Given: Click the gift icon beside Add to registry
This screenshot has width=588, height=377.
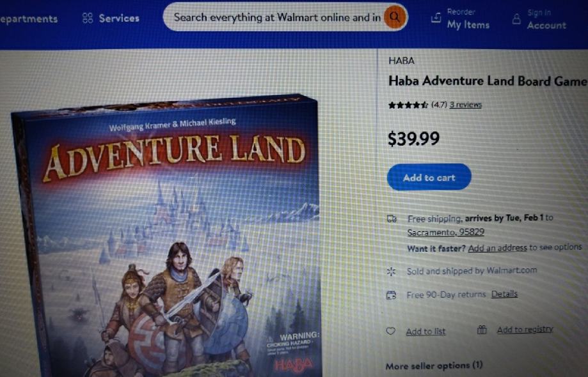Looking at the screenshot, I should [x=482, y=330].
